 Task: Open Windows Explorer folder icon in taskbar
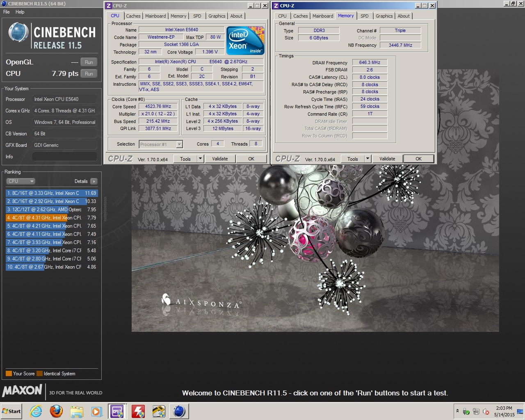pos(76,411)
